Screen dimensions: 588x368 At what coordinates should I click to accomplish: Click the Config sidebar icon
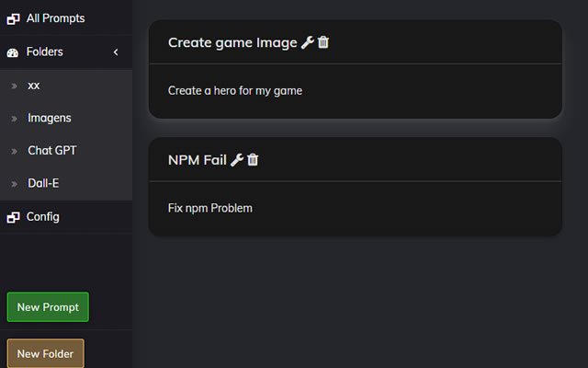tap(13, 217)
